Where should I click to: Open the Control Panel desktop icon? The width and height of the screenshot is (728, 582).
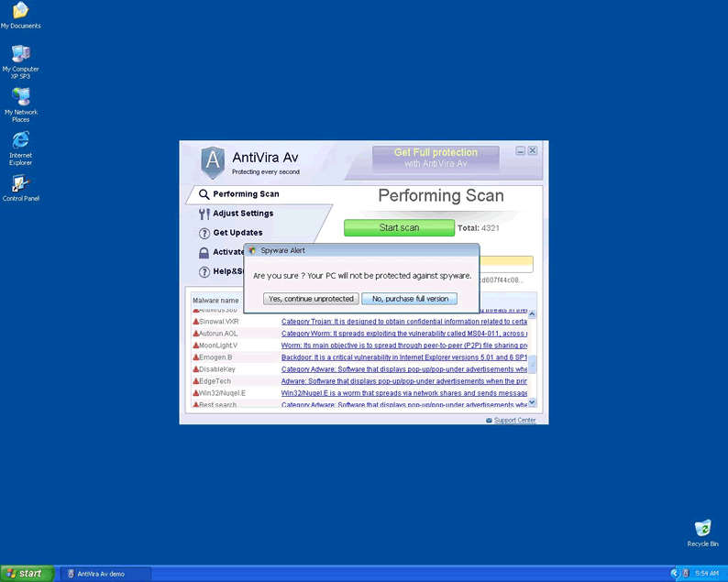tap(20, 183)
